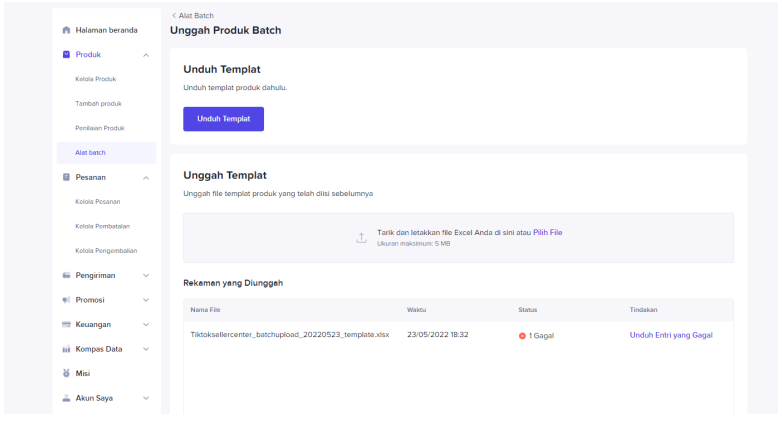Click the Kompas Data chart icon
This screenshot has width=782, height=428.
(x=66, y=349)
